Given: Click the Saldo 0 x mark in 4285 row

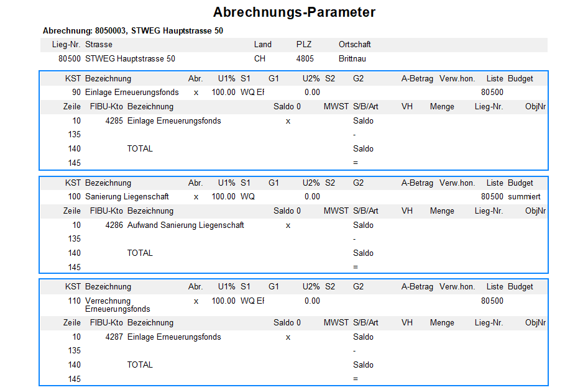Looking at the screenshot, I should (x=288, y=121).
